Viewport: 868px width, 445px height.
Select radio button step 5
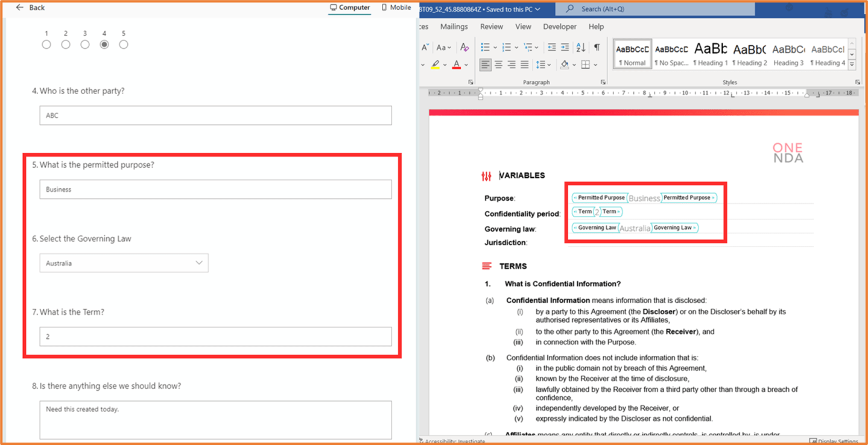(123, 44)
